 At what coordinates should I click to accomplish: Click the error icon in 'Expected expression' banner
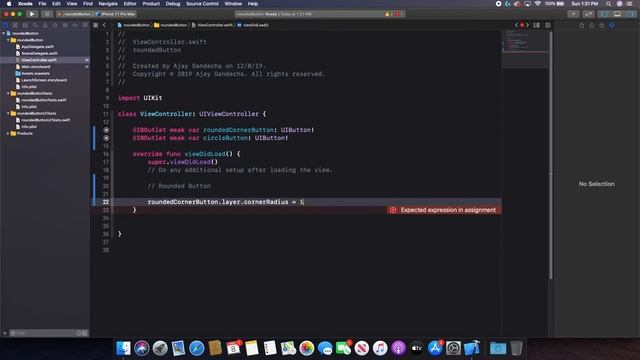[x=393, y=210]
